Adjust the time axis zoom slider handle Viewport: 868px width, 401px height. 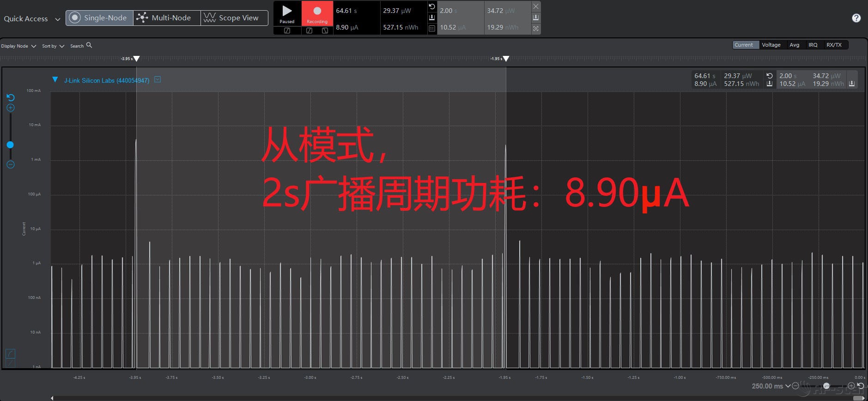click(x=826, y=386)
